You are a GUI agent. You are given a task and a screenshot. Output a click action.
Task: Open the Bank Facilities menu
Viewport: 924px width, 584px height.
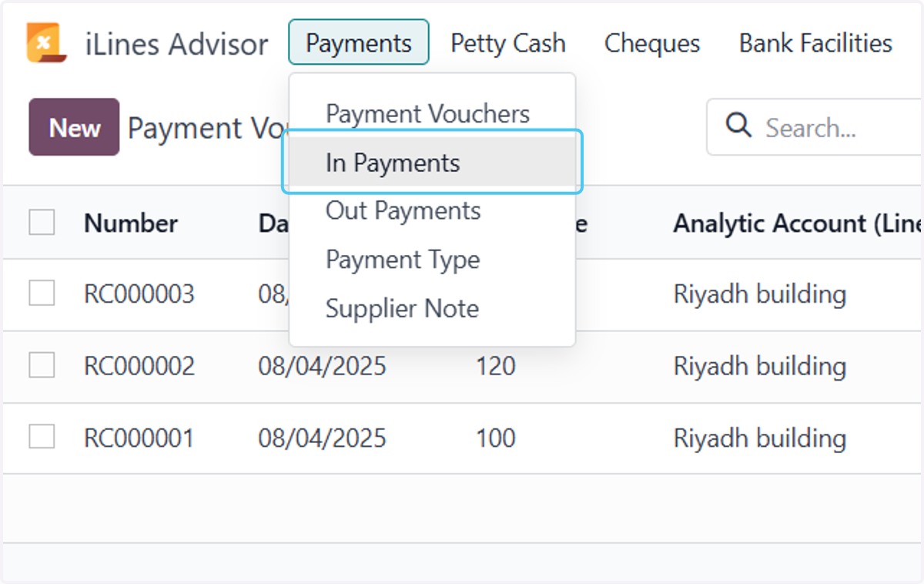[815, 43]
